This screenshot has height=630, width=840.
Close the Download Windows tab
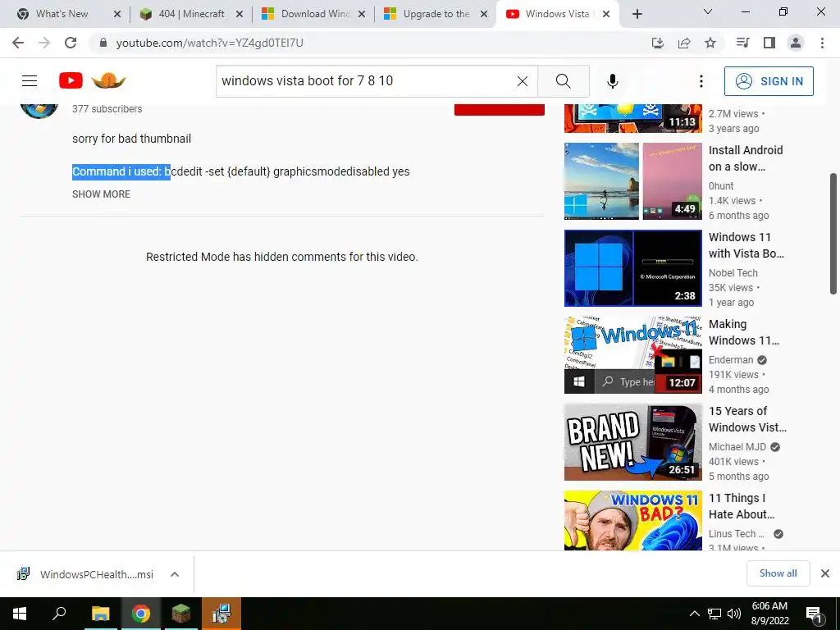coord(362,14)
